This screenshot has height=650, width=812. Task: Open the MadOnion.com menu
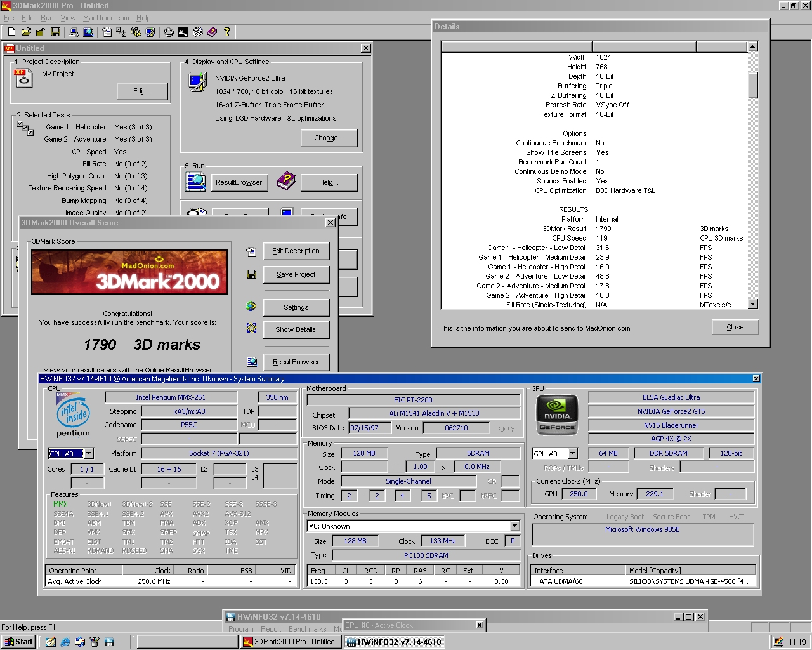click(106, 18)
